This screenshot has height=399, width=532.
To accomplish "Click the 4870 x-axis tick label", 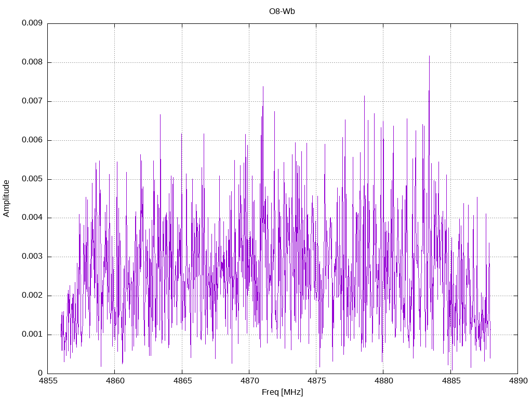I will (x=249, y=381).
